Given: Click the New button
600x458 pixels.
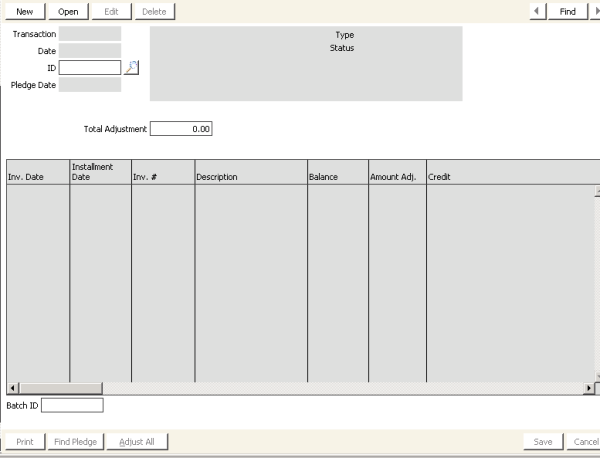Looking at the screenshot, I should pos(25,11).
